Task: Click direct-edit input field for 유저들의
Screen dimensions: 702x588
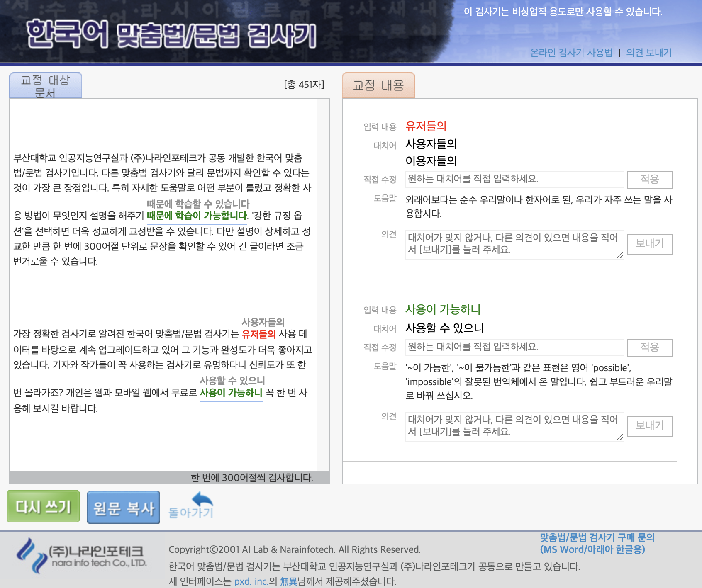Action: click(x=514, y=179)
